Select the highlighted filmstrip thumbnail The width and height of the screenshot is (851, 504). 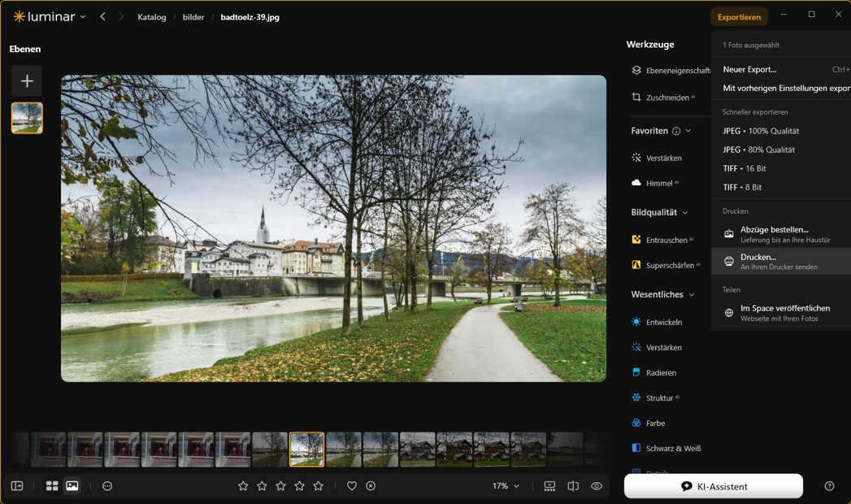306,450
